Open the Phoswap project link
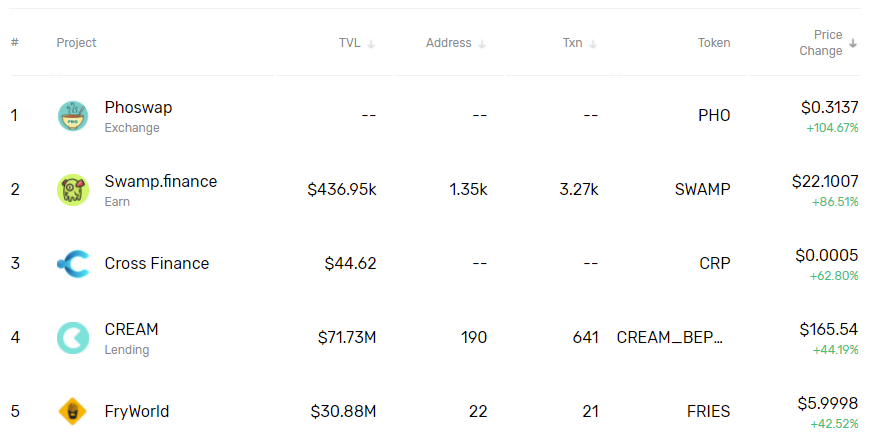880x440 pixels. pyautogui.click(x=138, y=107)
